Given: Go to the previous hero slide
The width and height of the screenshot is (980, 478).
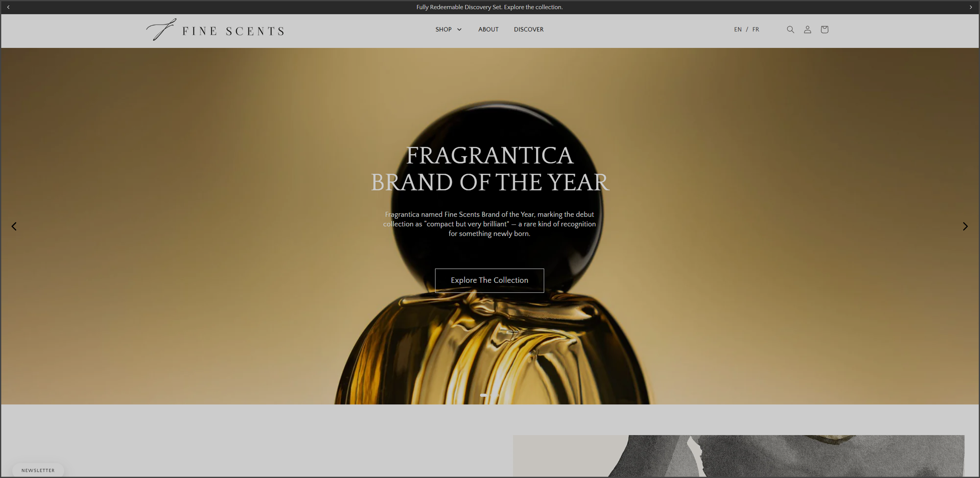Looking at the screenshot, I should (x=14, y=226).
